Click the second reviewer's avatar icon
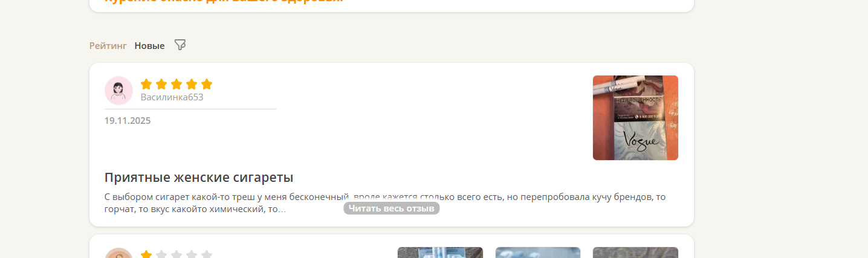The height and width of the screenshot is (258, 868). [118, 253]
